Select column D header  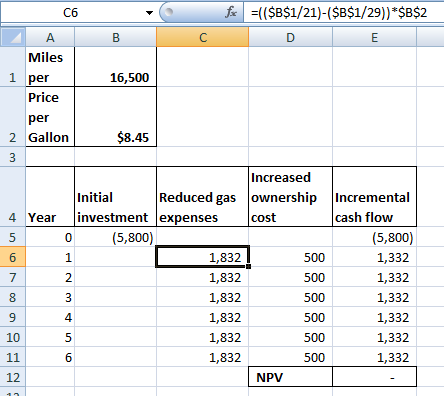click(x=291, y=37)
